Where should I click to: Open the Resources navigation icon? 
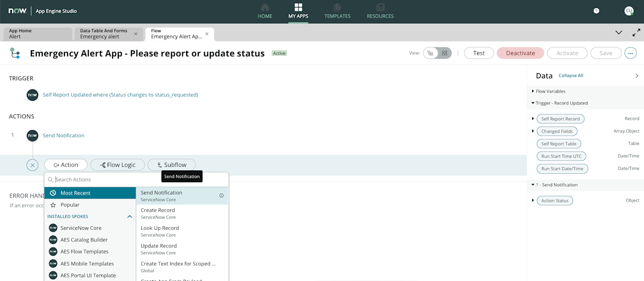coord(380,7)
